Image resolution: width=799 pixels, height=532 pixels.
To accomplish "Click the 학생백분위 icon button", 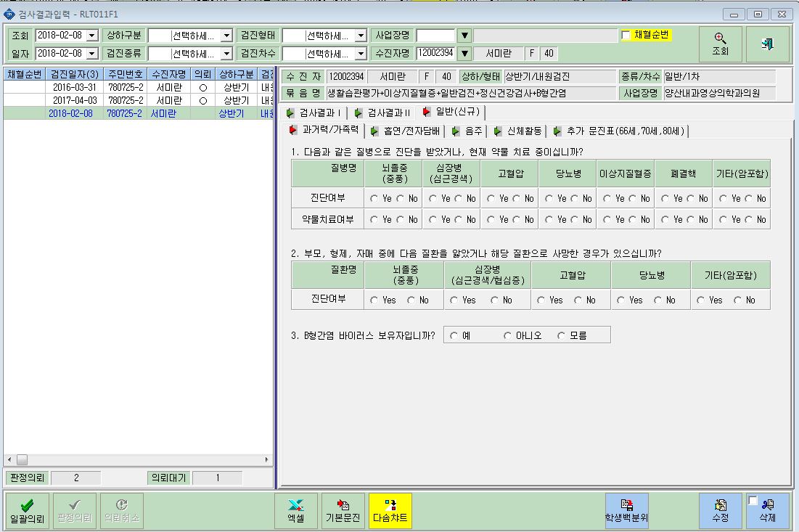I will pos(627,511).
